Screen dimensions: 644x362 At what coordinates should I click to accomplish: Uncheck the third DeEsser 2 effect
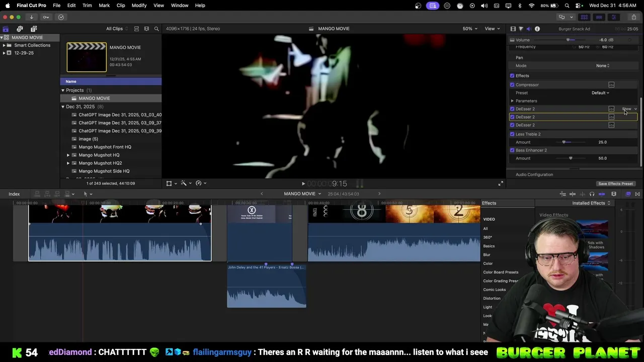[x=512, y=125]
